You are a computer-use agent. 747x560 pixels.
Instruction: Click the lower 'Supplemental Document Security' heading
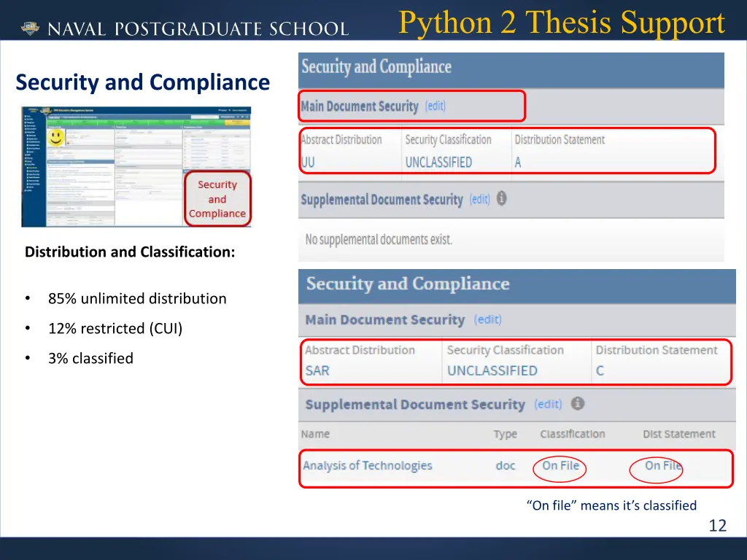[x=415, y=404]
